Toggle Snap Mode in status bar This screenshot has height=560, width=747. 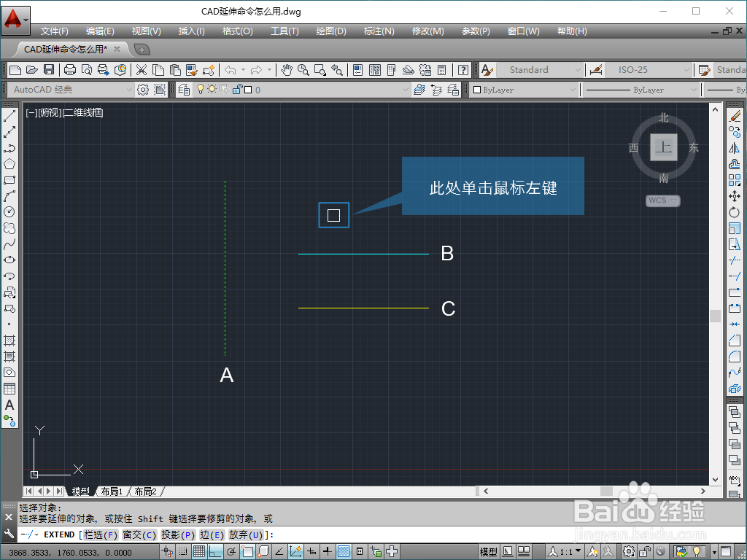pos(183,551)
